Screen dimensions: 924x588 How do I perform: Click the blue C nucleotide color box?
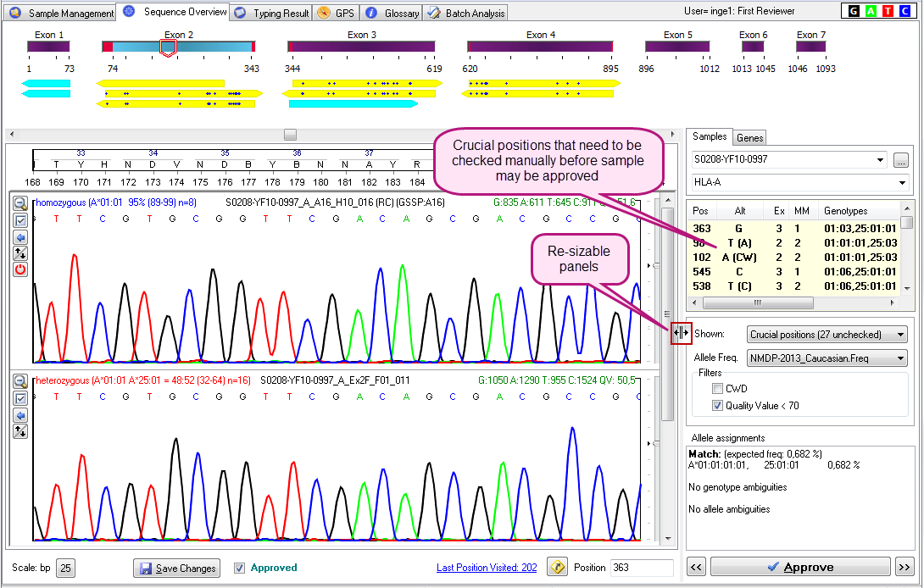tap(905, 11)
